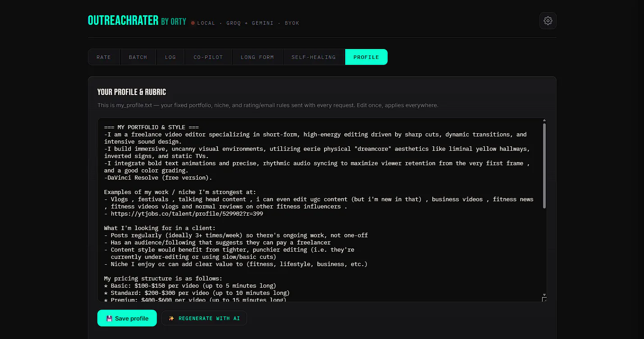Click the sparkle icon on Regenerate with AI

(171, 318)
